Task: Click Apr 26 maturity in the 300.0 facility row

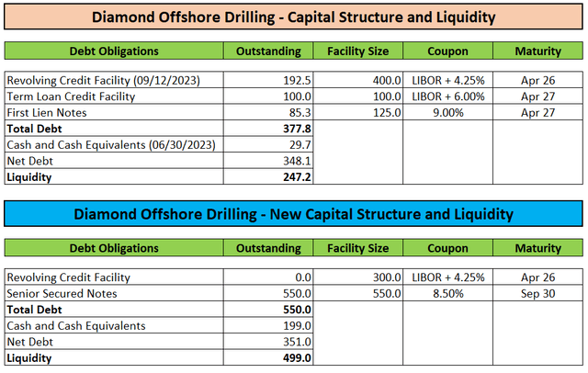Action: pyautogui.click(x=537, y=277)
